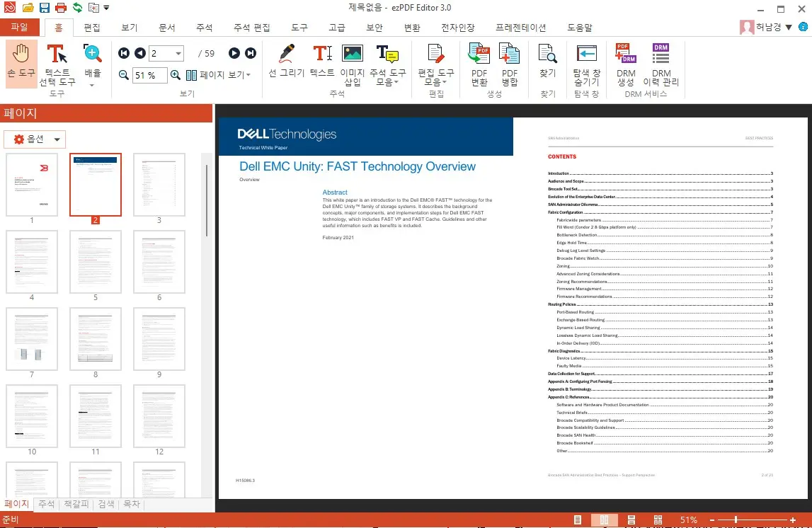Select page 3 thumbnail
This screenshot has width=812, height=528.
pyautogui.click(x=159, y=185)
